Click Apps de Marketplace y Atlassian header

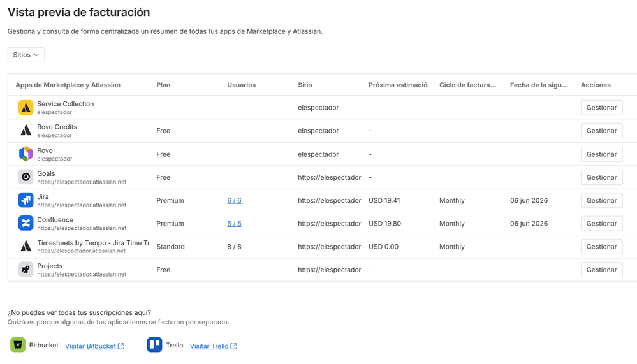[68, 85]
